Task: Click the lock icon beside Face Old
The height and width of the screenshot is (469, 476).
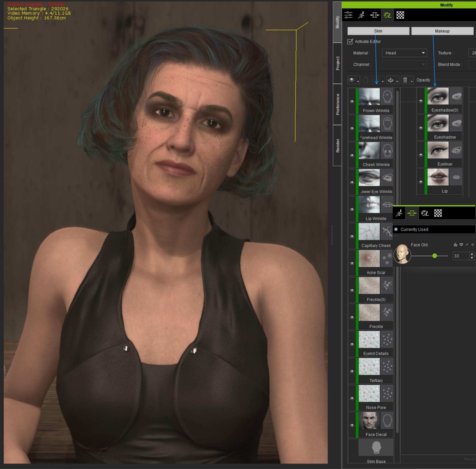Action: click(455, 245)
